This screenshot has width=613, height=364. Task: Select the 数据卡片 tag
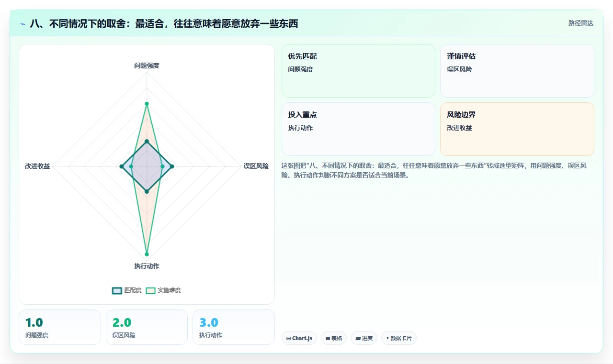point(399,338)
